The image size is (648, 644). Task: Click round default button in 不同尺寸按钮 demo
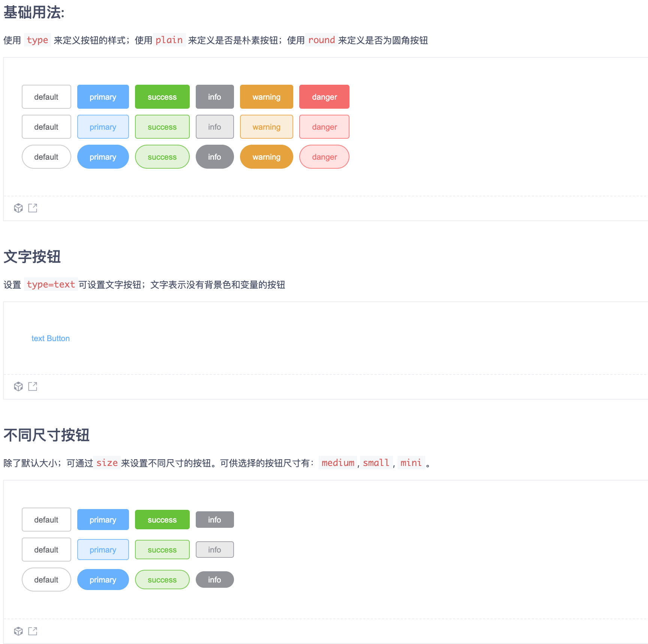46,580
